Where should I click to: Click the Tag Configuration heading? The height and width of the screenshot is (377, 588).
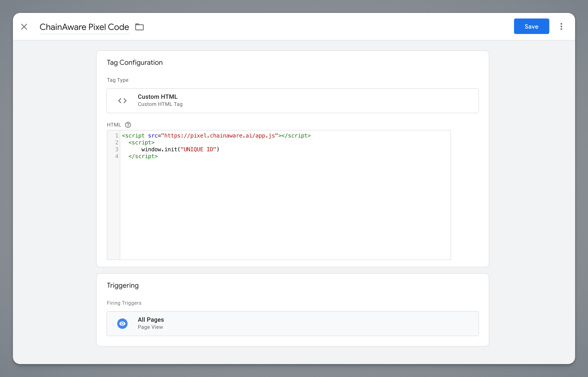[135, 62]
